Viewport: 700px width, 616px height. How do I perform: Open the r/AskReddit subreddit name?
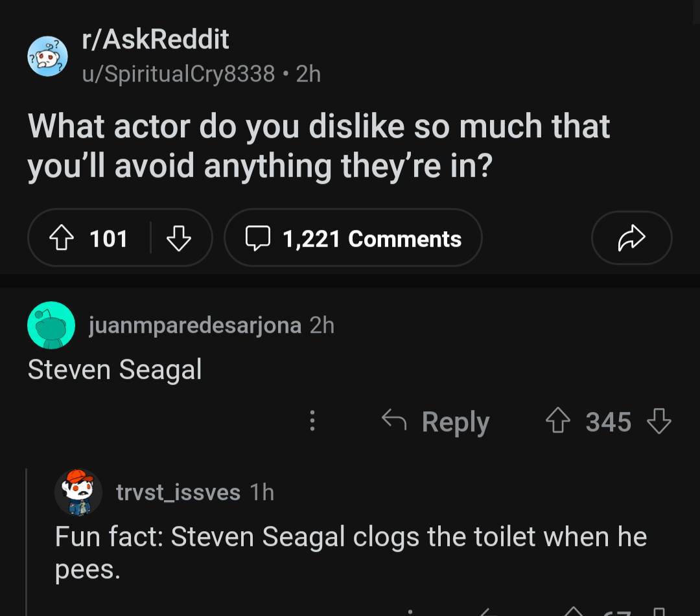(x=156, y=40)
